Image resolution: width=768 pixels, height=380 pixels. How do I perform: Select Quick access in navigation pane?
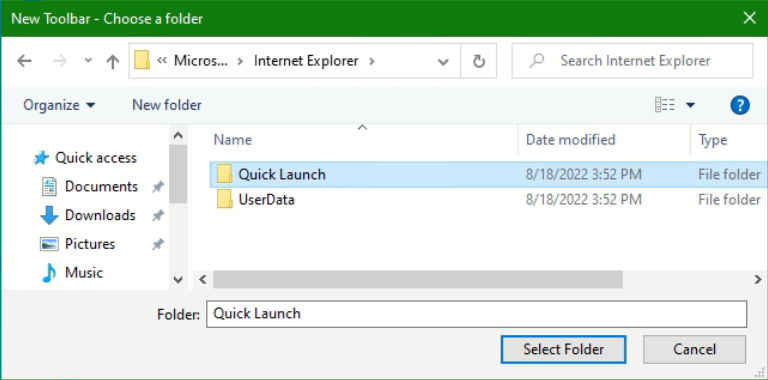click(96, 158)
